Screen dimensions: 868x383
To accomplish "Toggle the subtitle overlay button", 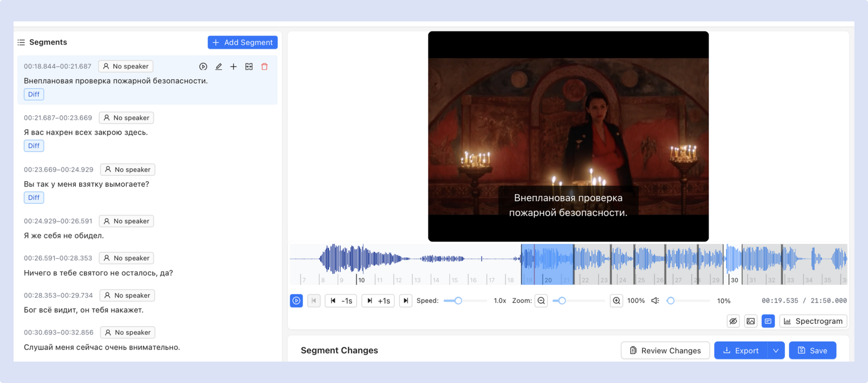I will [768, 321].
